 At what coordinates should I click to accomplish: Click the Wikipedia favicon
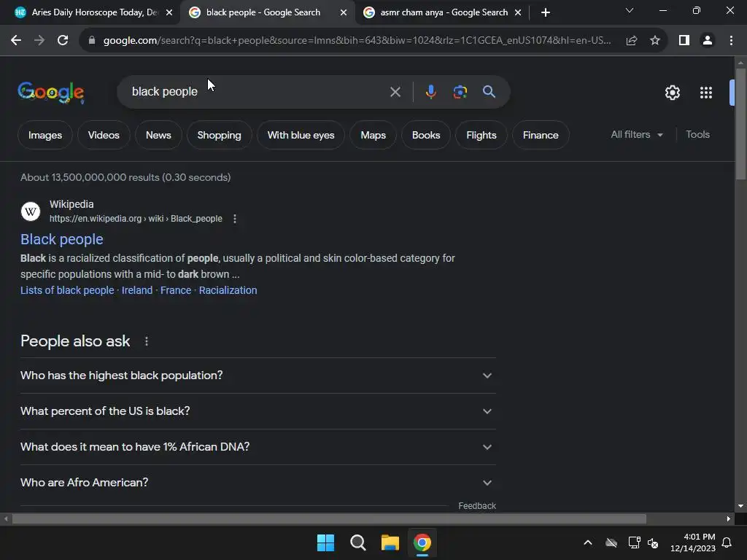31,211
